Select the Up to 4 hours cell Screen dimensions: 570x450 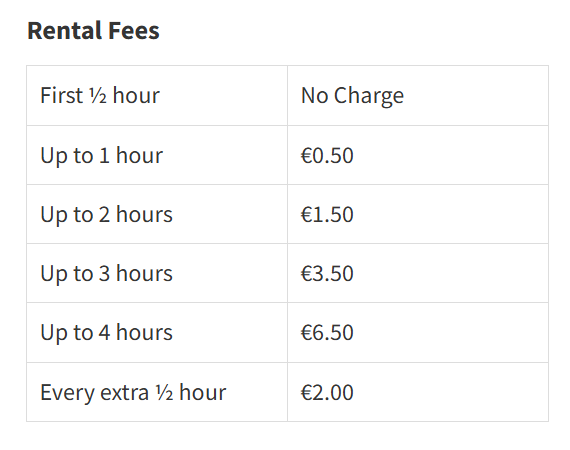[157, 332]
